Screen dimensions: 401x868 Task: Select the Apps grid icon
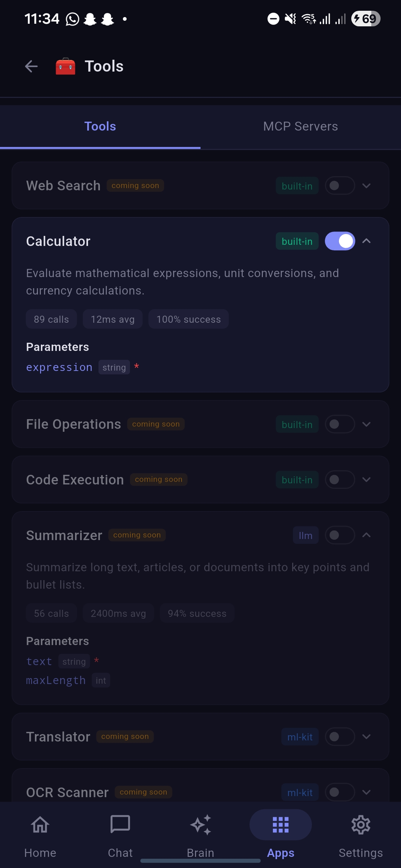(281, 825)
